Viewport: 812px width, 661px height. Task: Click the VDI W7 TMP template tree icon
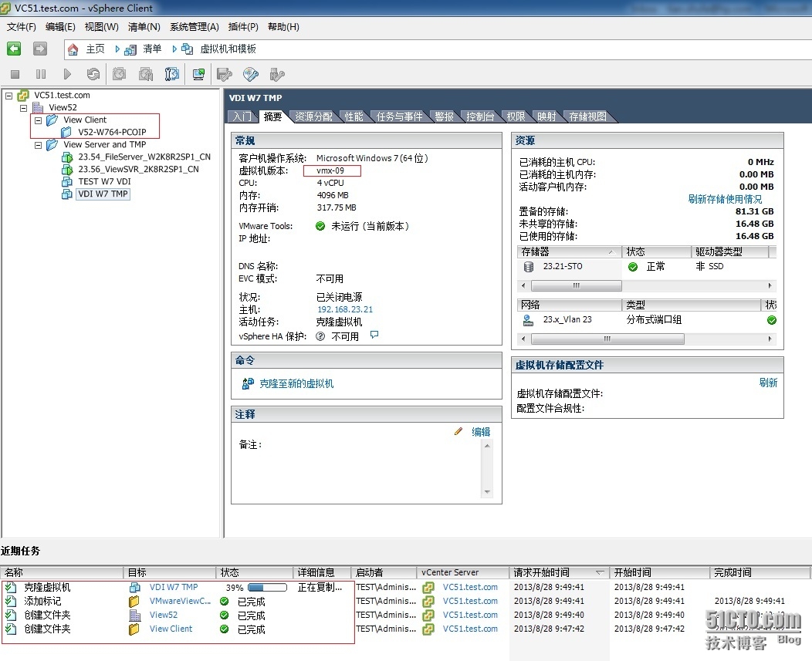pos(67,194)
